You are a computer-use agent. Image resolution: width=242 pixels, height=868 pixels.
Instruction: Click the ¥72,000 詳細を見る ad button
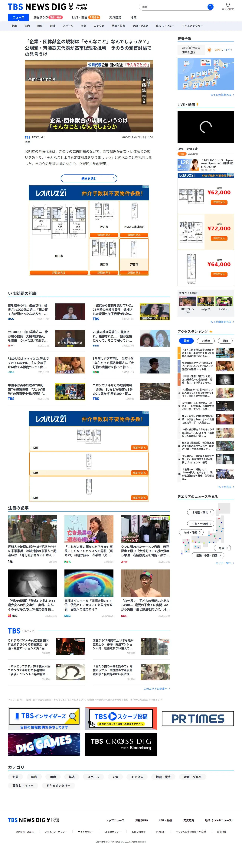219,238
